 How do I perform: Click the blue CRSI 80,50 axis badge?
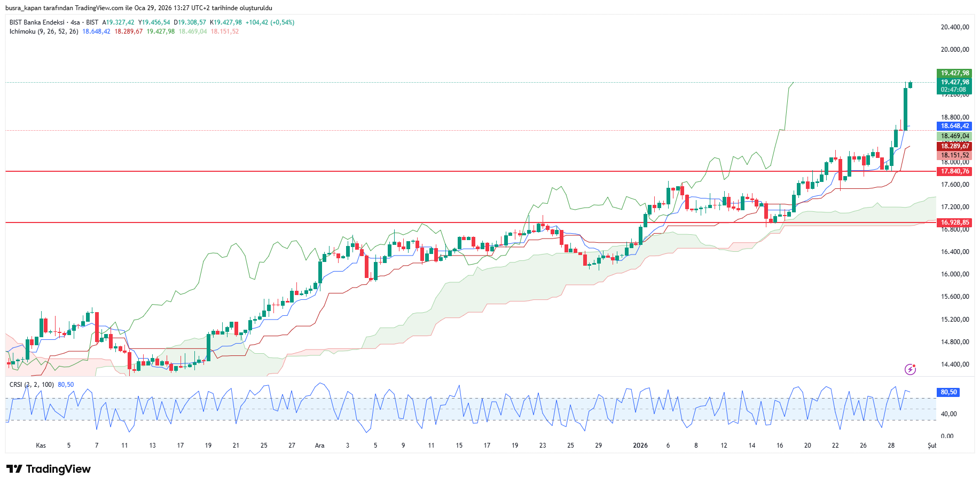948,392
